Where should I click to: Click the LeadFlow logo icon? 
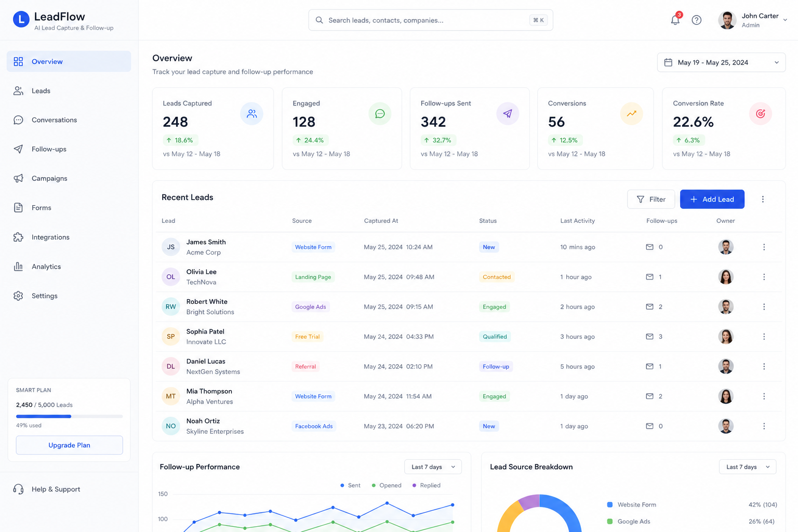(21, 20)
